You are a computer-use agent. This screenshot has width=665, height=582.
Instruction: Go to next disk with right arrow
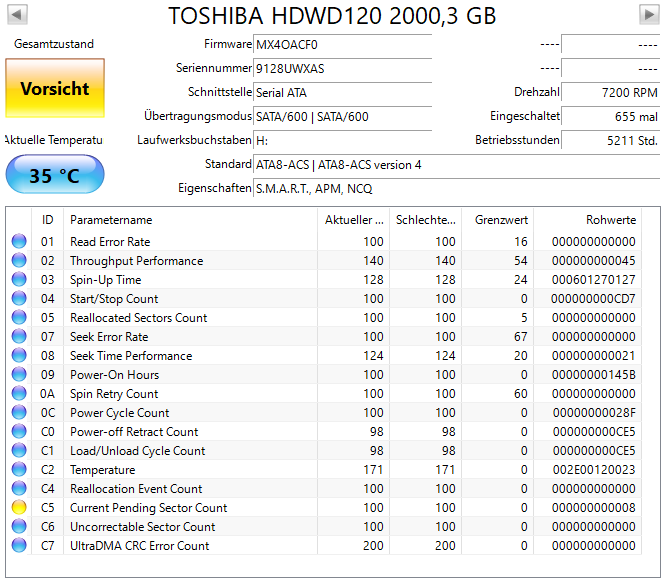click(649, 14)
